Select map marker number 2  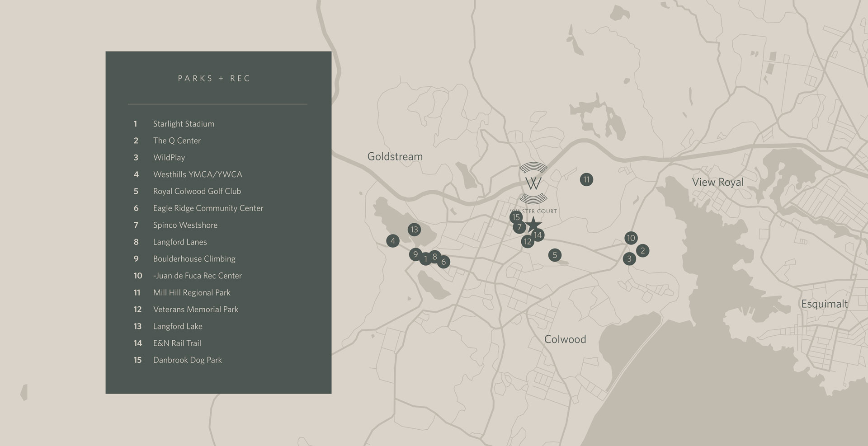coord(643,250)
